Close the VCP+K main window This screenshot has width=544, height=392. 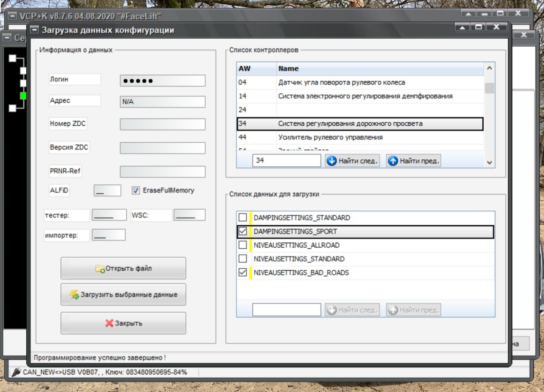tap(518, 13)
